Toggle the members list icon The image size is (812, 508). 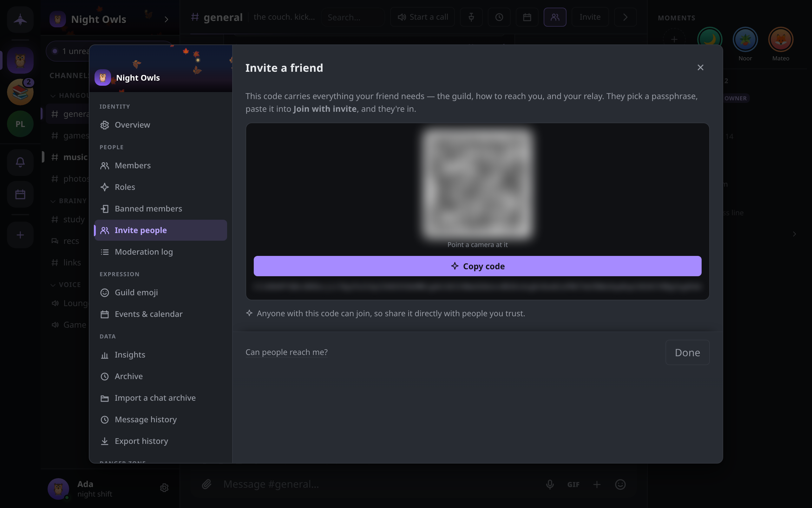pyautogui.click(x=555, y=17)
